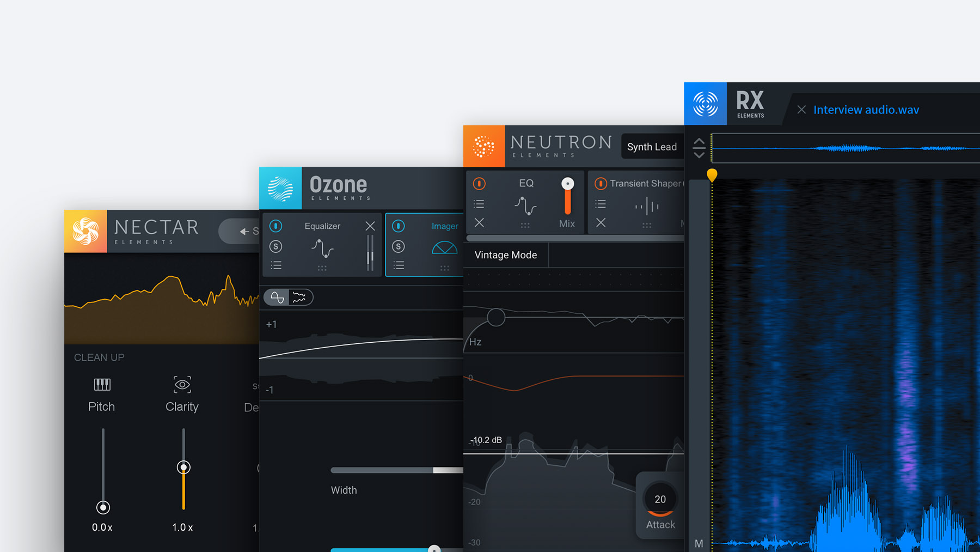Switch to the Vintage Mode tab
This screenshot has height=552, width=980.
tap(506, 255)
